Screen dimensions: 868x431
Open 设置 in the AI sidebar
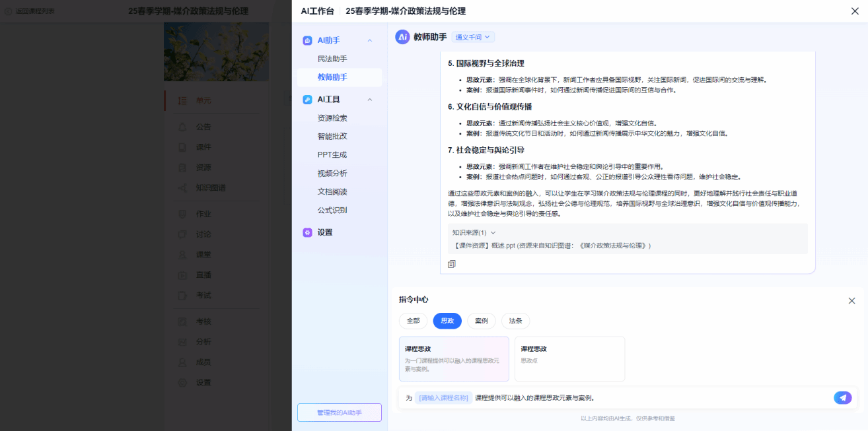pyautogui.click(x=324, y=232)
